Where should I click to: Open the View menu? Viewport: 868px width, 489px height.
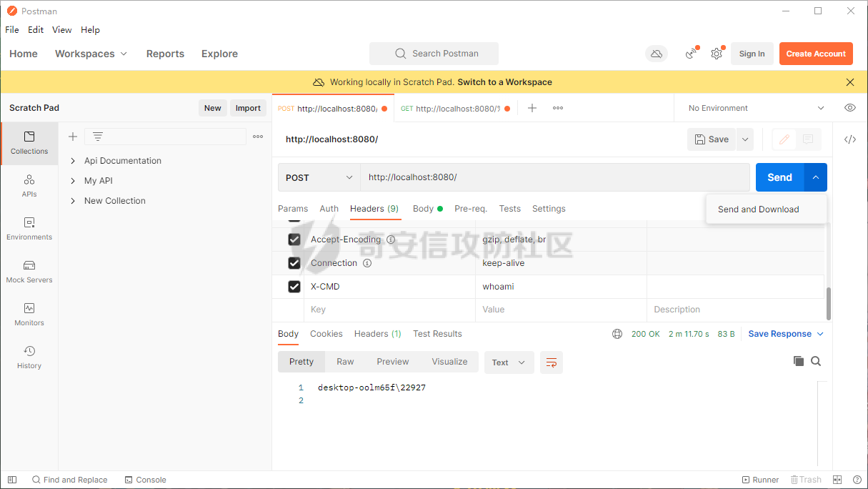click(x=62, y=30)
